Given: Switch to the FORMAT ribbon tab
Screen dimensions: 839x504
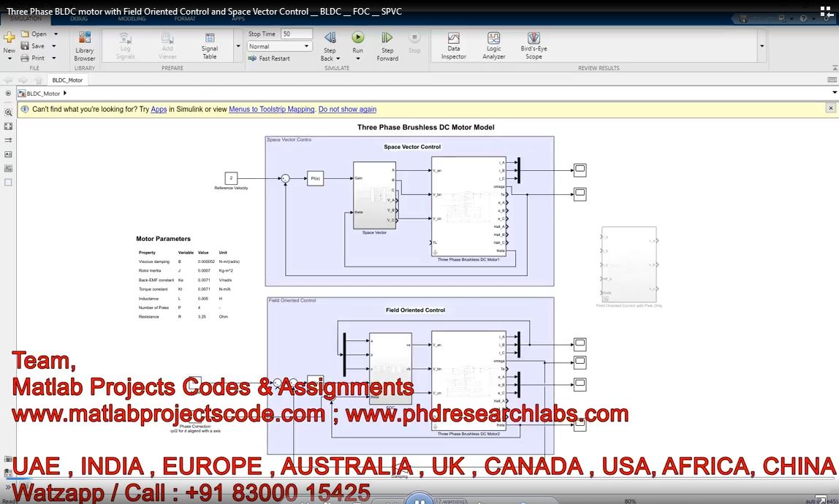Looking at the screenshot, I should click(x=185, y=19).
